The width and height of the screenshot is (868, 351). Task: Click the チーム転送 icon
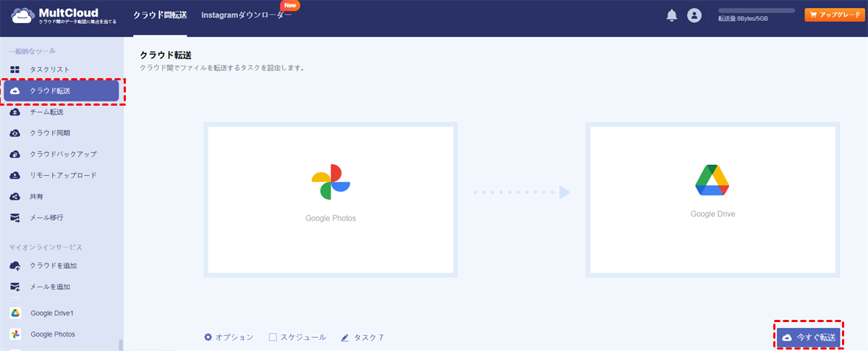point(14,112)
